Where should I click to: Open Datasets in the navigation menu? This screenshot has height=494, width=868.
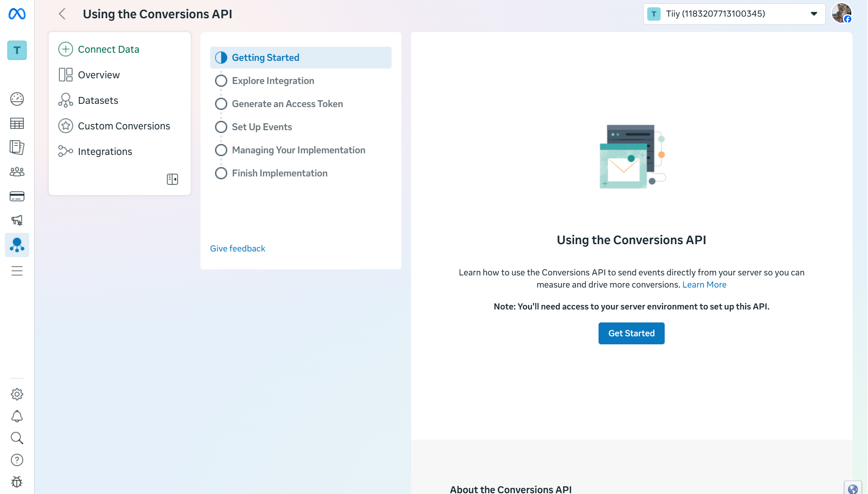tap(98, 101)
